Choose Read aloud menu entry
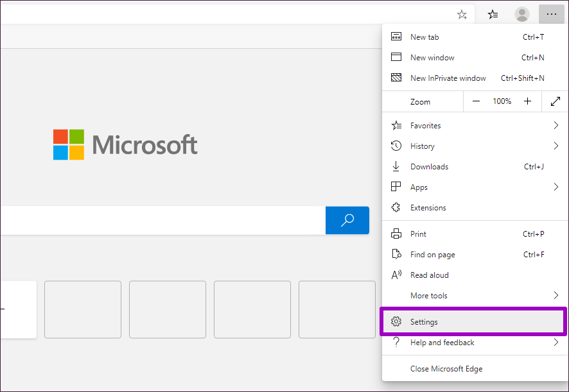The image size is (569, 392). (475, 275)
